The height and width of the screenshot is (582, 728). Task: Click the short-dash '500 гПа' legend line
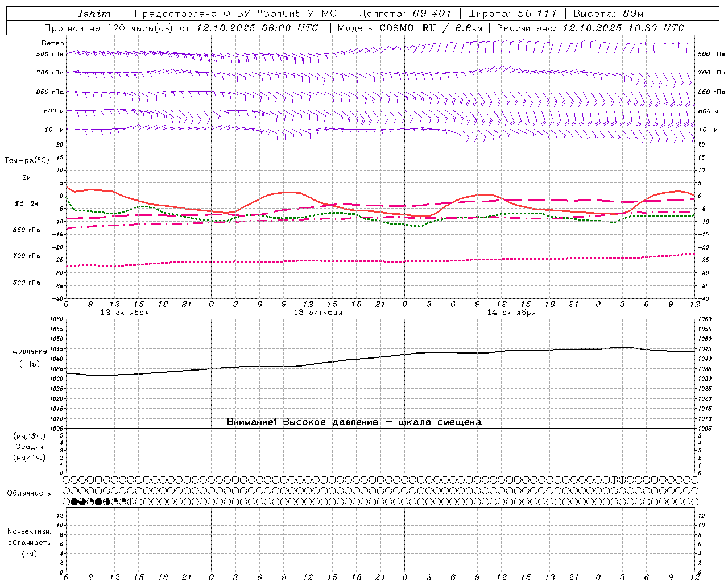[25, 289]
